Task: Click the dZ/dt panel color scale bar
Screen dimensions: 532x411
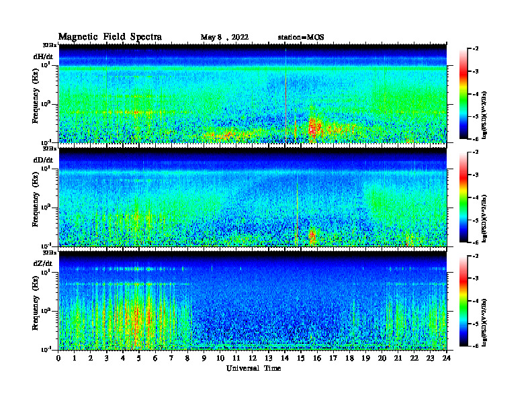Action: tap(463, 301)
